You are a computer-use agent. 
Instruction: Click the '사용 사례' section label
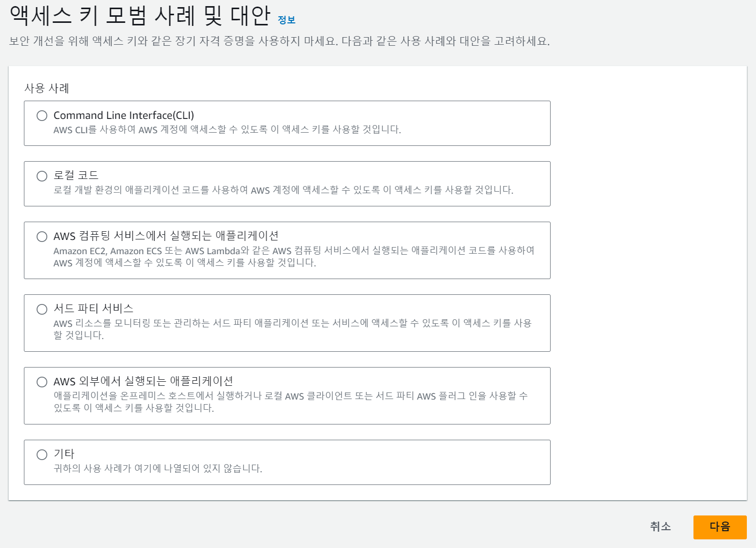[x=47, y=88]
